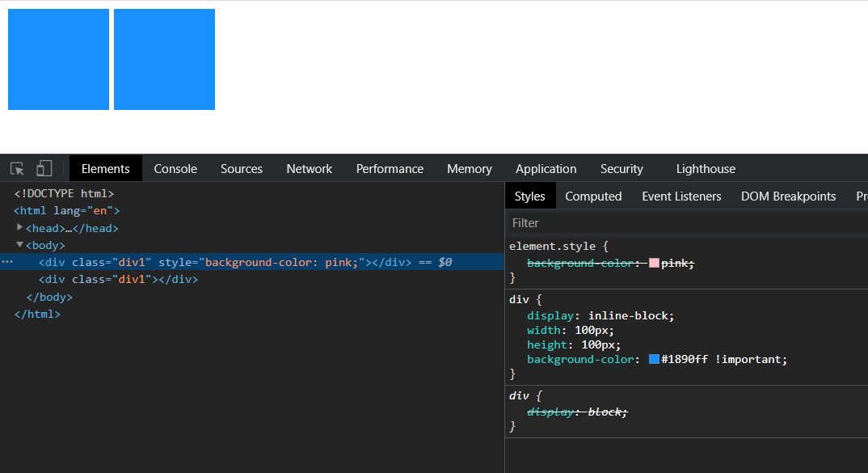Open the #1890ff blue color swatch
This screenshot has height=473, width=868.
click(x=654, y=360)
